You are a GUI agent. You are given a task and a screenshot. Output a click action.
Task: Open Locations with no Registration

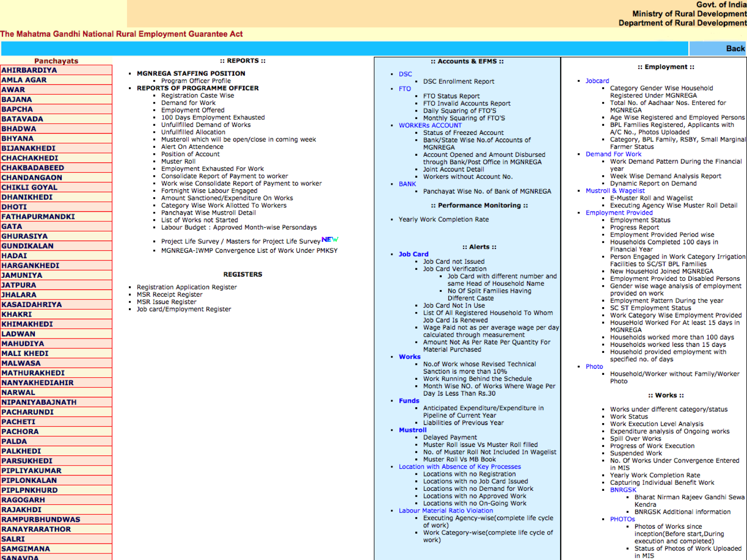(x=469, y=474)
